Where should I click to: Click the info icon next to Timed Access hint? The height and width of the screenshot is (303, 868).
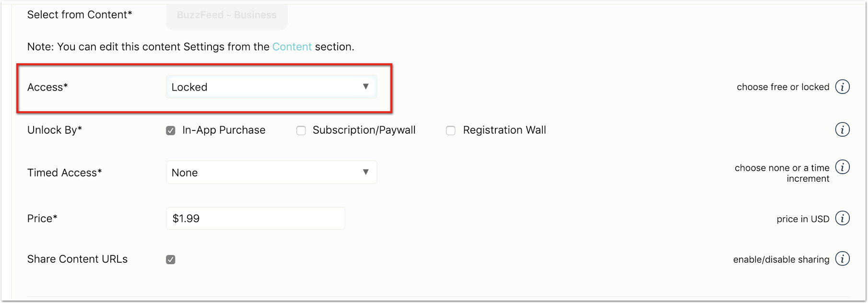coord(842,167)
